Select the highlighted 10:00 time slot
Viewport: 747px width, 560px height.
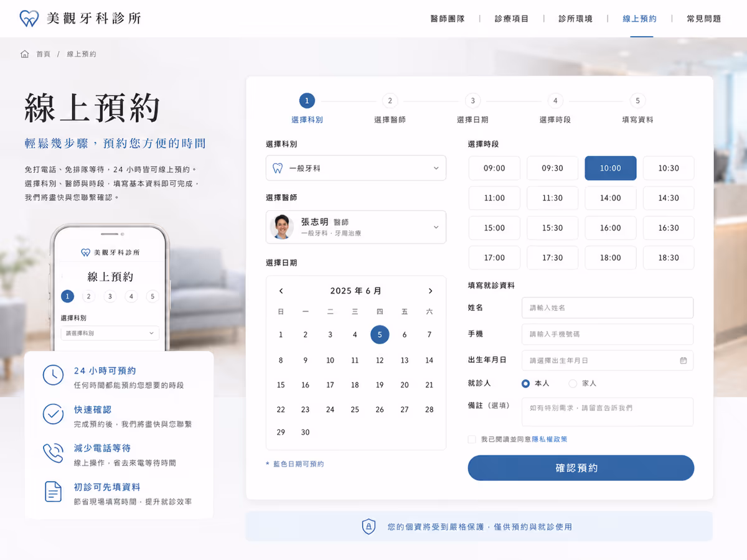611,168
